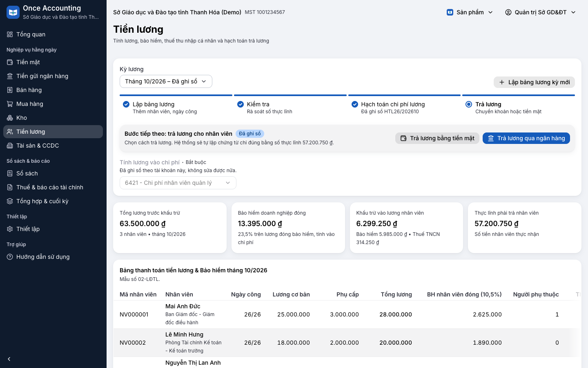The image size is (588, 368).
Task: Open the Kho inventory icon
Action: click(x=10, y=118)
